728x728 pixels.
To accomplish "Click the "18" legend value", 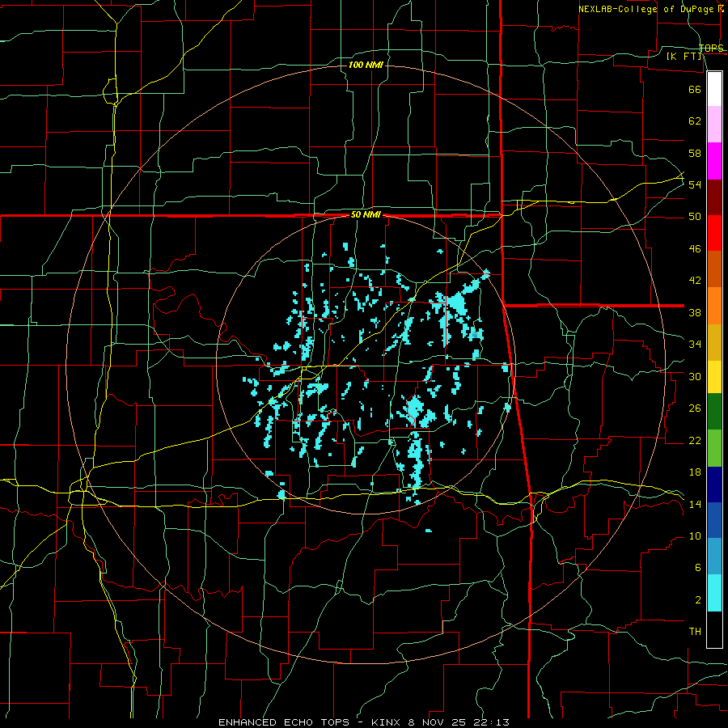I will [695, 472].
